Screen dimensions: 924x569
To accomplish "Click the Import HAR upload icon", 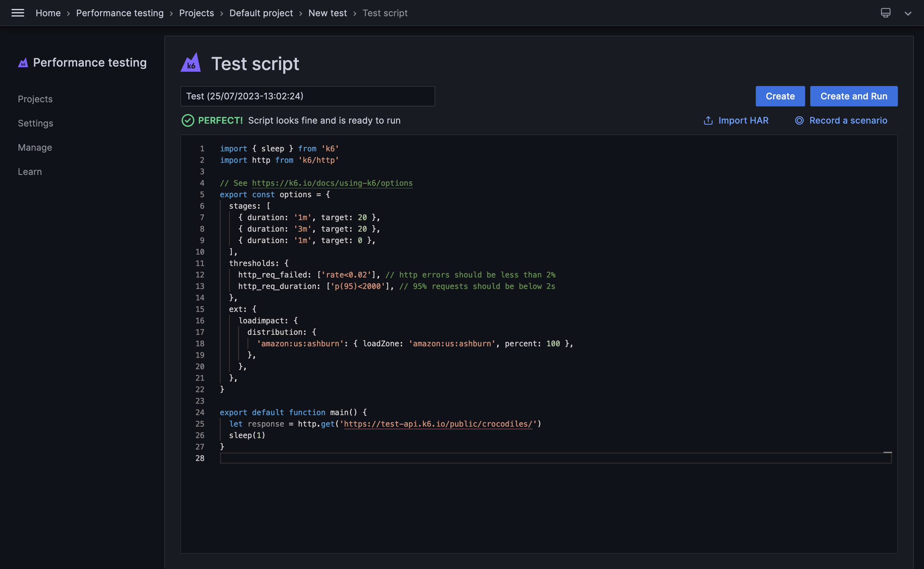I will (708, 120).
